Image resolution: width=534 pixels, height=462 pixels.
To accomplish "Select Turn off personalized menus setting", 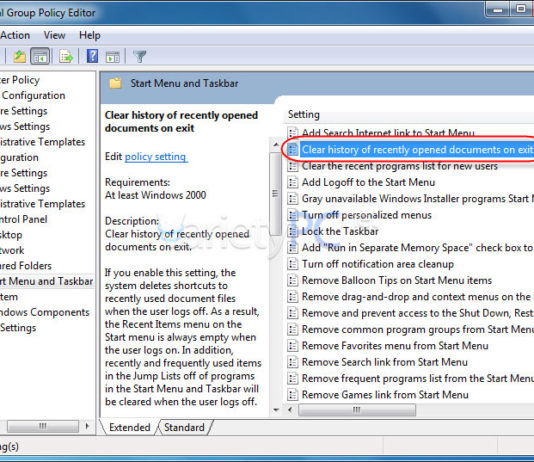I will (x=366, y=215).
